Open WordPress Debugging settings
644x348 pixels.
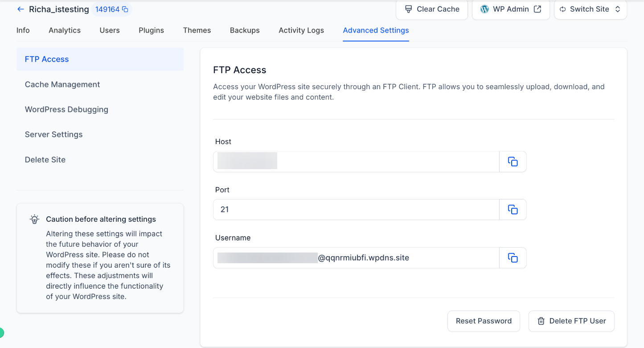coord(66,109)
